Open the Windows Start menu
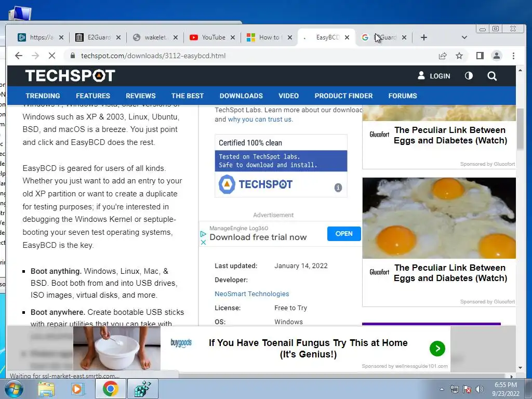This screenshot has width=532, height=399. (13, 389)
